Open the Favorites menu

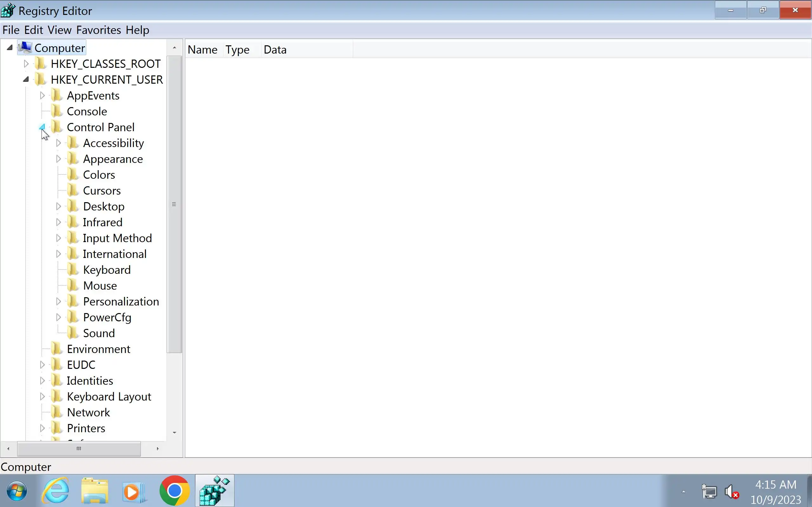point(98,30)
